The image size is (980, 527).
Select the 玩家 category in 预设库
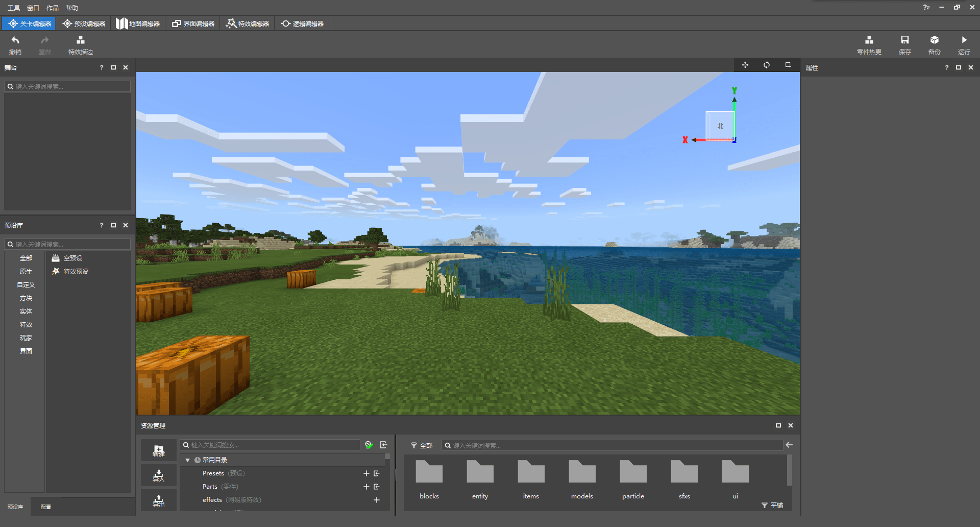coord(26,338)
